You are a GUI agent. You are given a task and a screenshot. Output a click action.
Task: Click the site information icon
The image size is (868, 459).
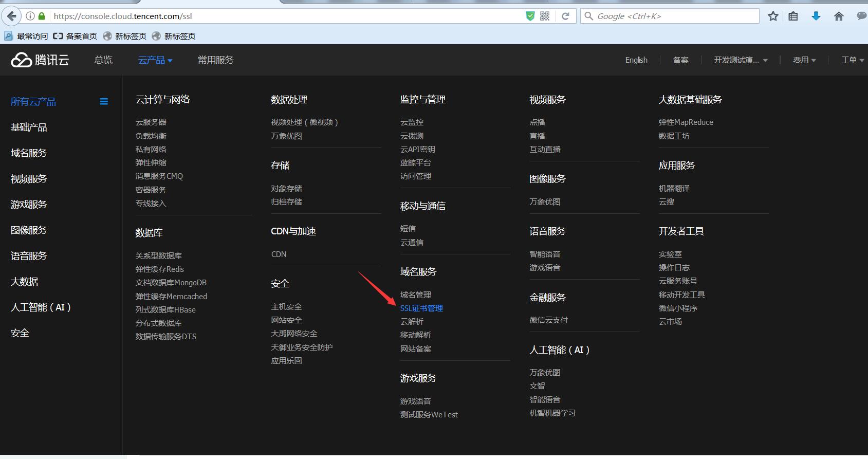(x=30, y=16)
